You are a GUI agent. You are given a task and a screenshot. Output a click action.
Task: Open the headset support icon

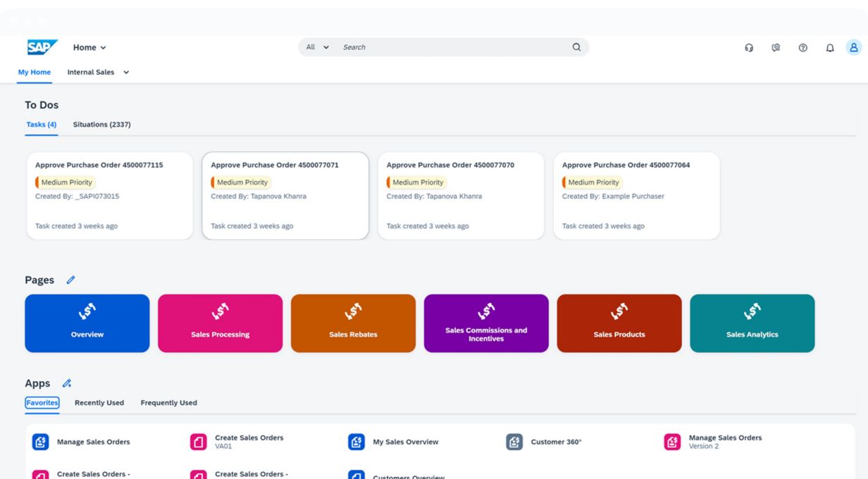[749, 48]
